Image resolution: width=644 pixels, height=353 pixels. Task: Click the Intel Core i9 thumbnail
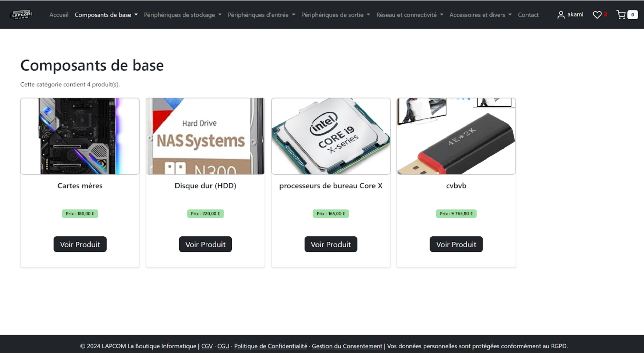click(331, 136)
